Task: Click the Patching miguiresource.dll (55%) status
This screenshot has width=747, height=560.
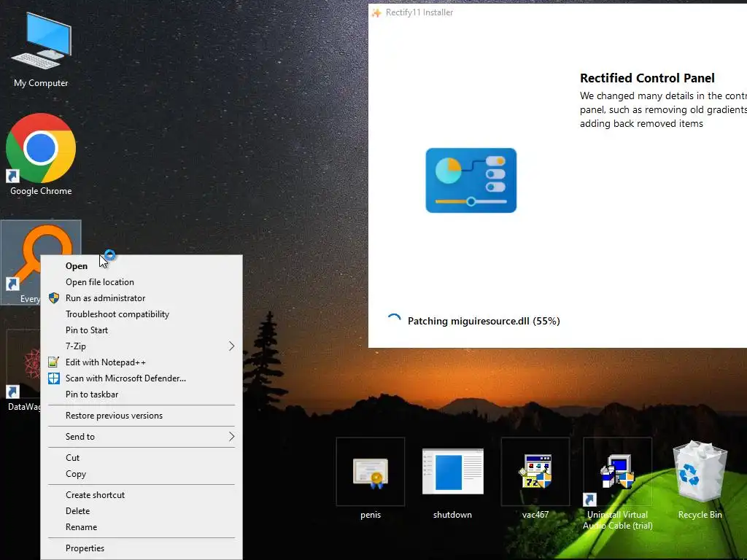Action: [x=484, y=321]
